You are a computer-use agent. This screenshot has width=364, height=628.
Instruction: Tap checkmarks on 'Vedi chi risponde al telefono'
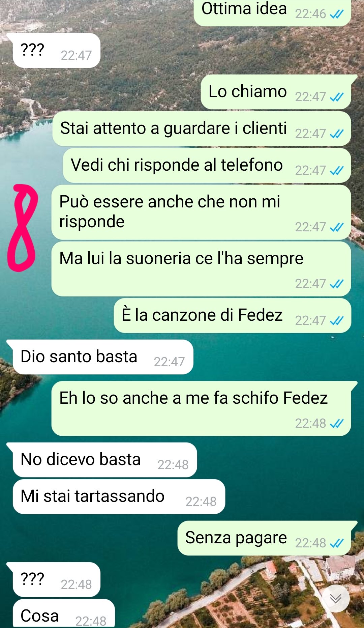click(x=337, y=171)
